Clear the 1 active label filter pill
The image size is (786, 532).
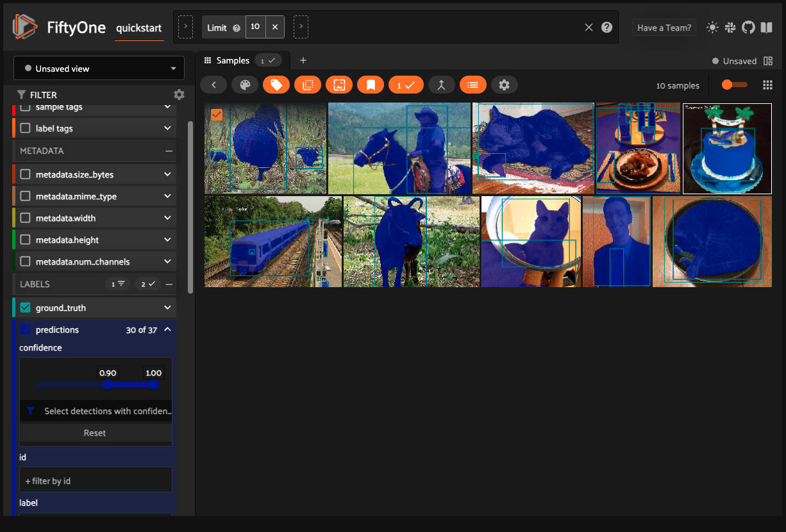(x=117, y=284)
